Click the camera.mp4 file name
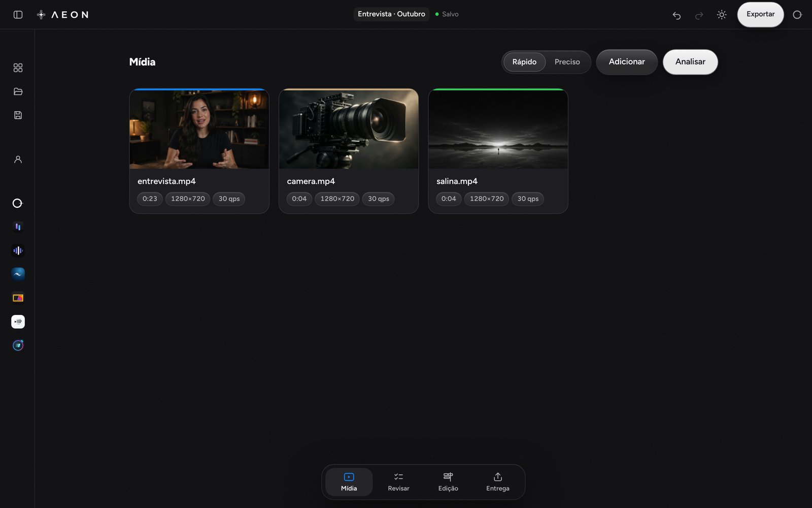This screenshot has width=812, height=508. [x=311, y=181]
